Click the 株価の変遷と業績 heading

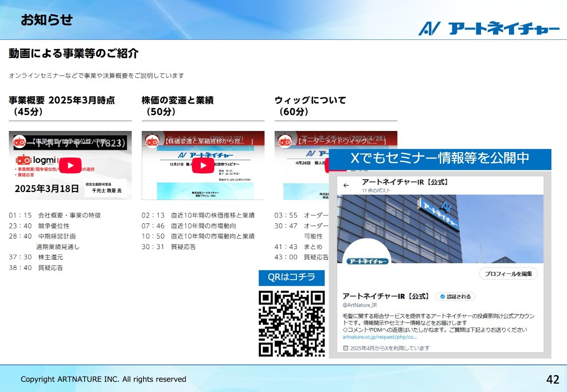[x=178, y=100]
